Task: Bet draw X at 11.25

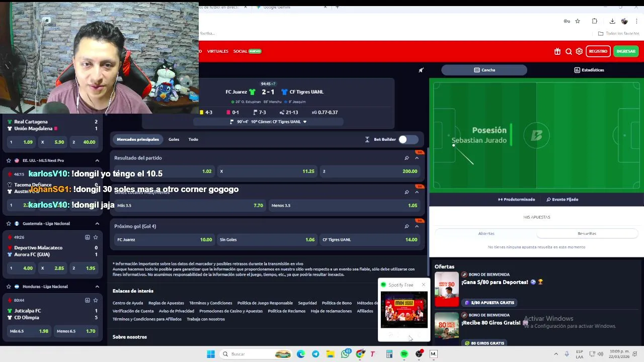Action: [x=267, y=171]
